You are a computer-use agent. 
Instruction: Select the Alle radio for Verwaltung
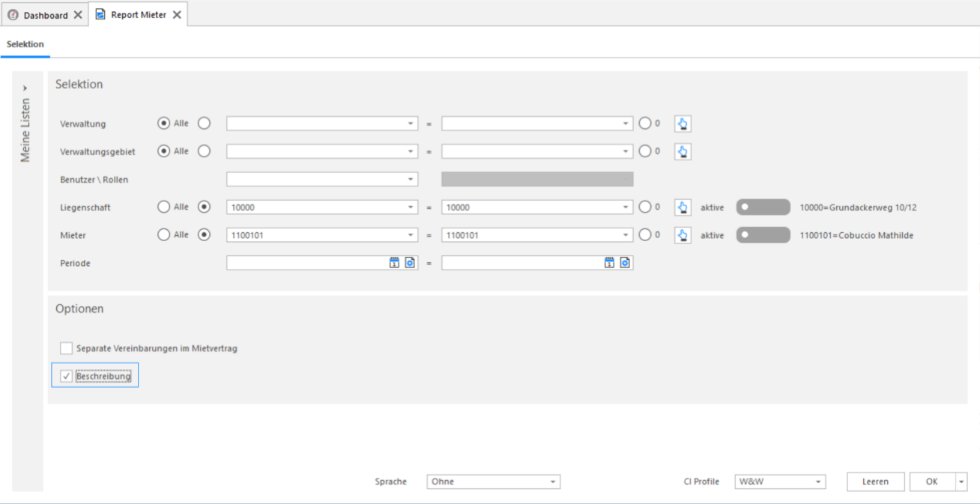click(164, 124)
